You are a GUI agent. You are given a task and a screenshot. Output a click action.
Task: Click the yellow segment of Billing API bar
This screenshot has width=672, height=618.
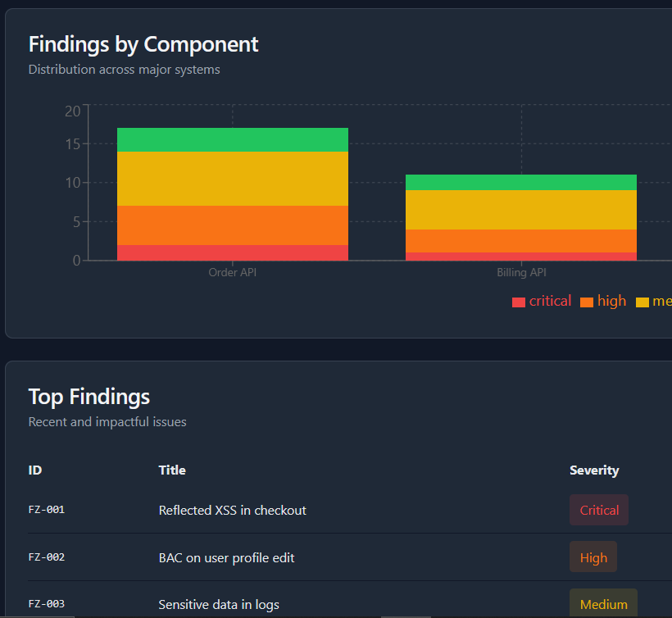click(x=521, y=210)
